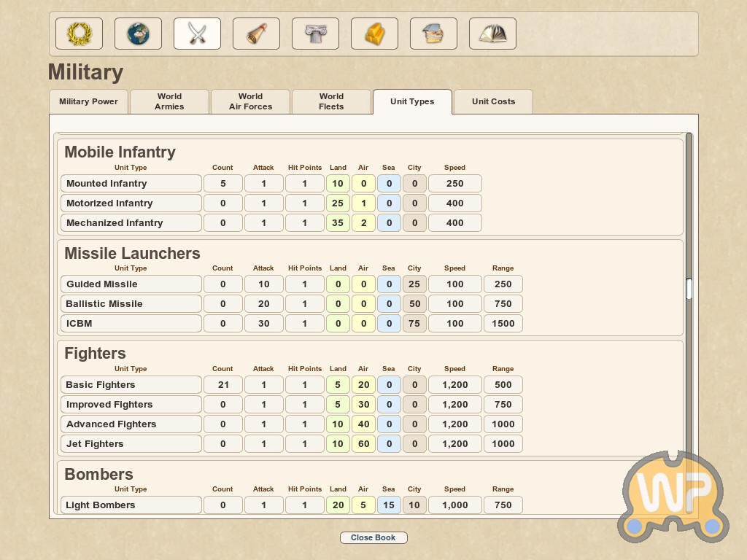Click the golden laurel wreath icon

coord(79,34)
